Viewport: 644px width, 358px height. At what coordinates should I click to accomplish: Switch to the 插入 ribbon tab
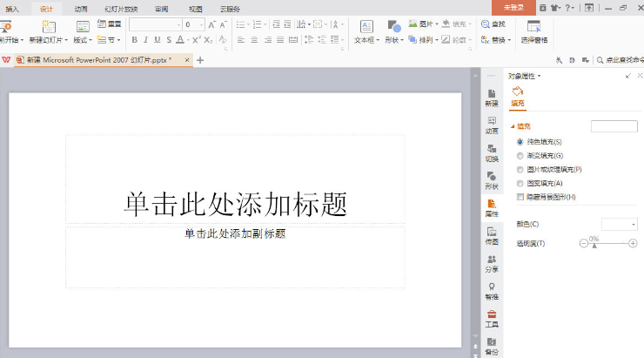[x=12, y=9]
